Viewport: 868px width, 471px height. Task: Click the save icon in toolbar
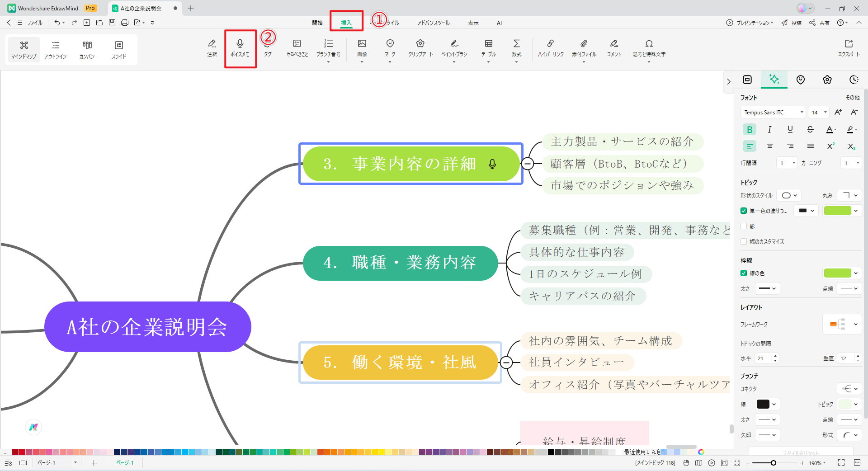pos(112,23)
